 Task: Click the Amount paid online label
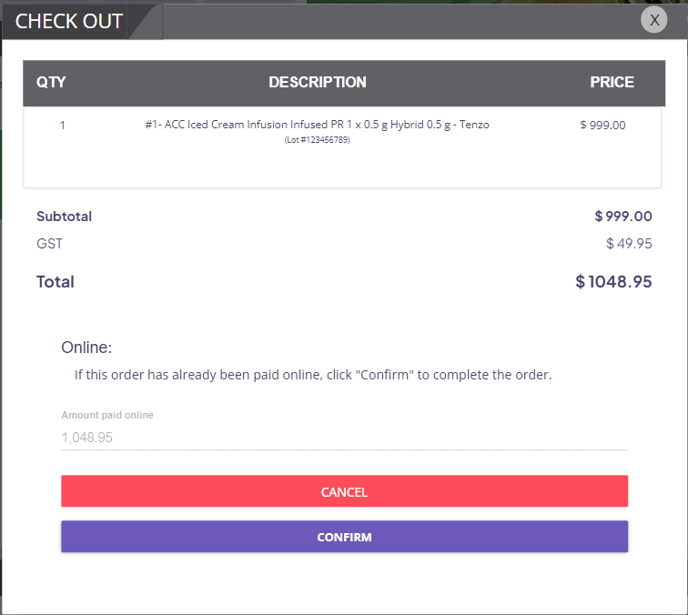(x=108, y=415)
